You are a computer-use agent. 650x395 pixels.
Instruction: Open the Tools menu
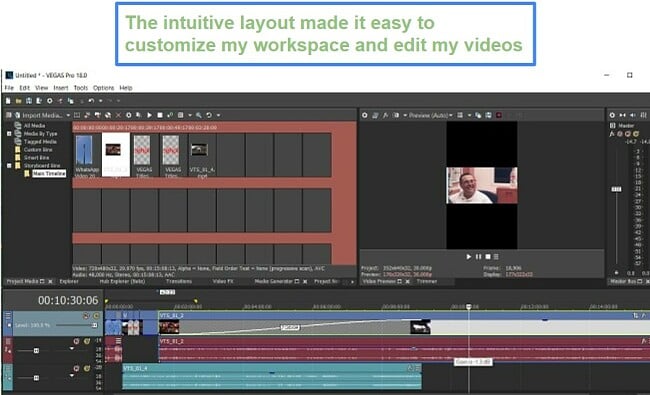81,88
